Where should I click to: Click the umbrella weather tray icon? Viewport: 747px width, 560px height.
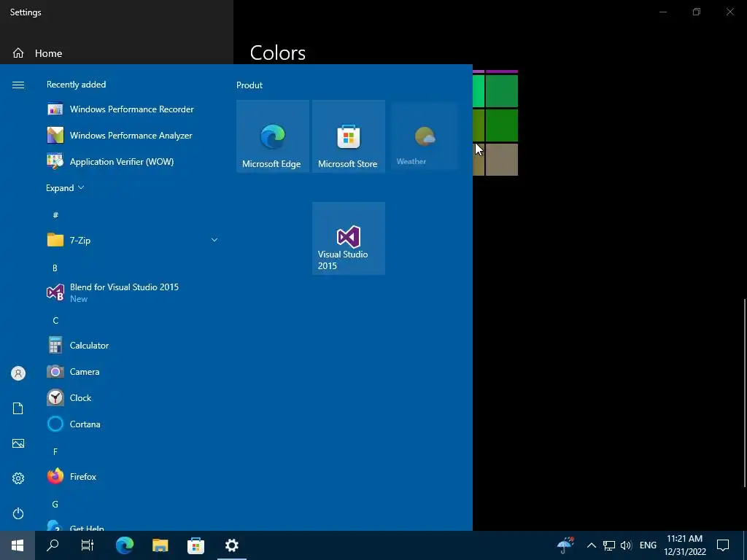pos(565,545)
